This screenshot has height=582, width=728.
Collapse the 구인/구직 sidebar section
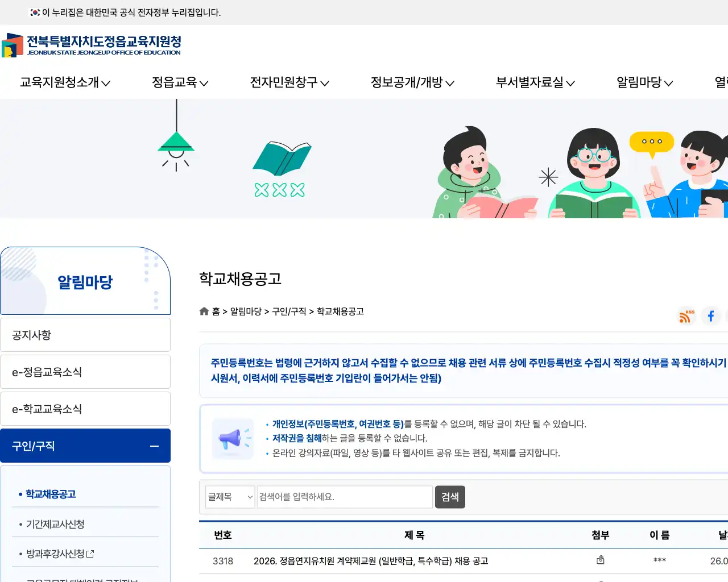tap(154, 446)
